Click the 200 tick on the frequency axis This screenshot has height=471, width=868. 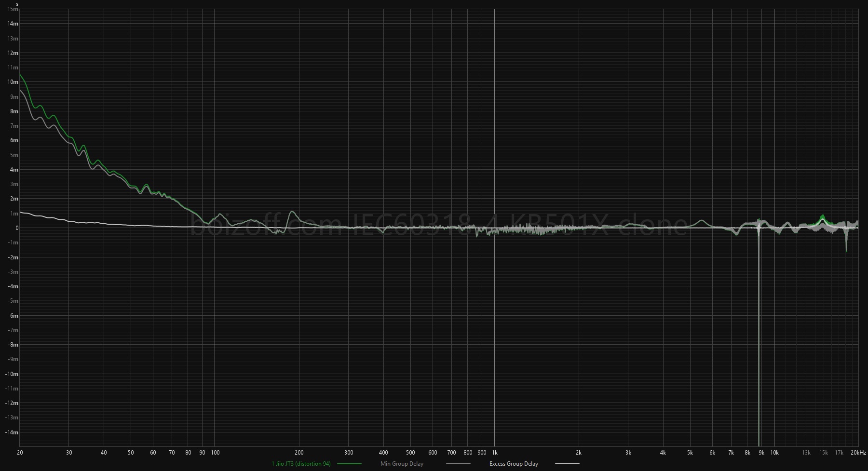pyautogui.click(x=299, y=453)
